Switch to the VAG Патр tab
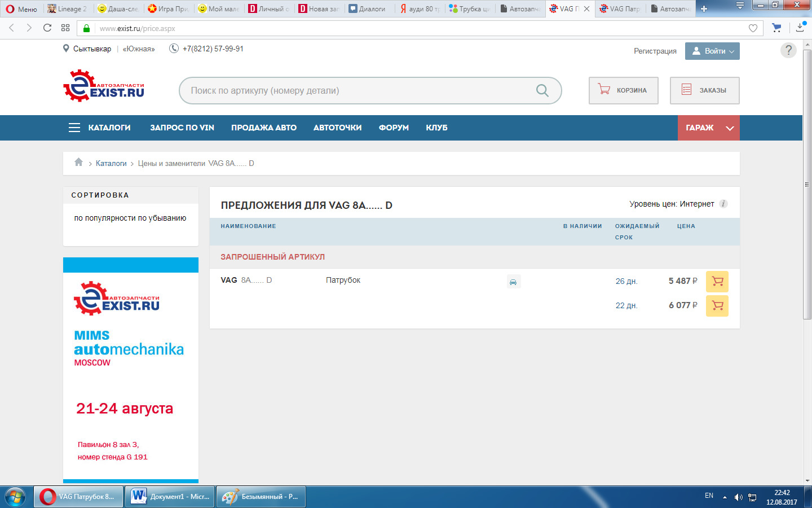The width and height of the screenshot is (812, 508). 620,9
